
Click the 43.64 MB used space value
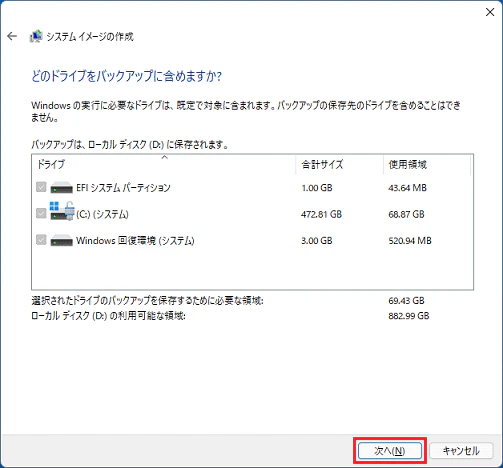pos(407,188)
